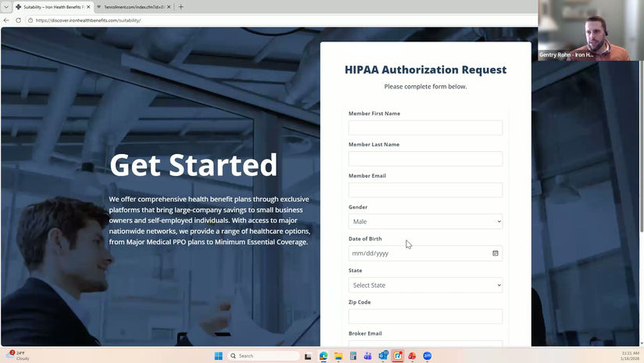Open the Gender dropdown showing Male
The height and width of the screenshot is (363, 644).
pyautogui.click(x=425, y=221)
